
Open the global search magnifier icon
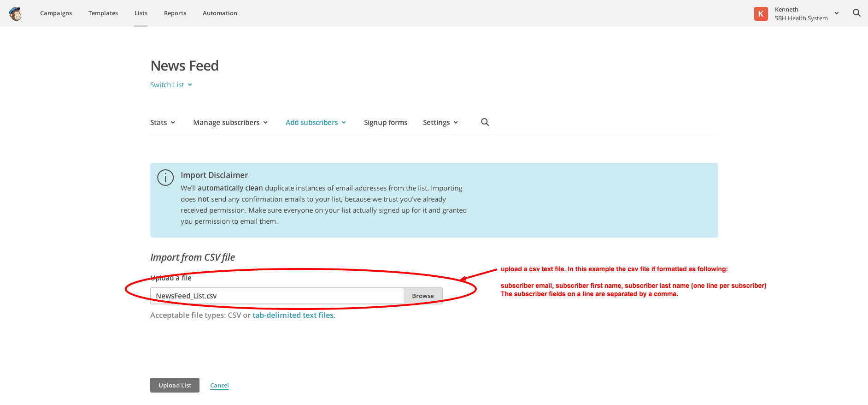pyautogui.click(x=856, y=13)
